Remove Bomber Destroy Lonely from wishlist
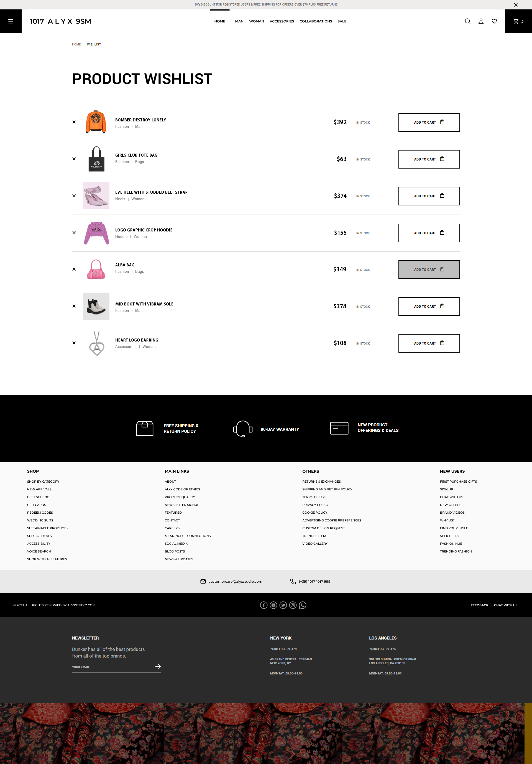532x764 pixels. 74,122
